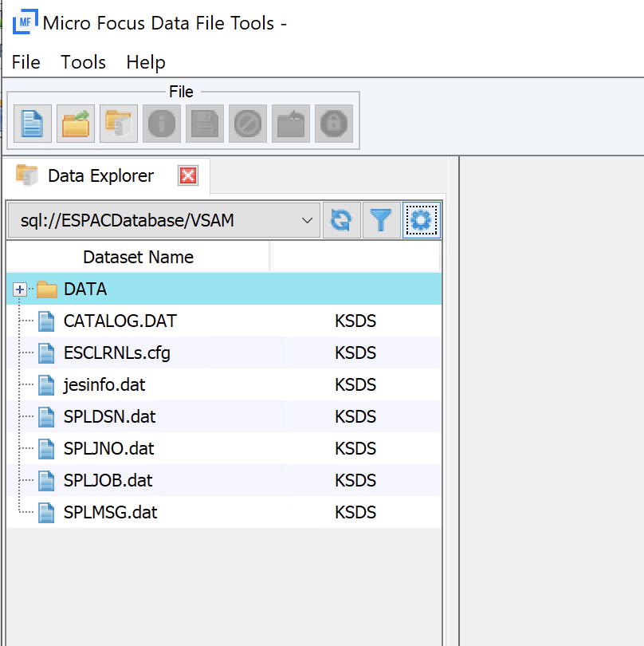Open the Tools menu
The height and width of the screenshot is (646, 644).
click(x=83, y=62)
